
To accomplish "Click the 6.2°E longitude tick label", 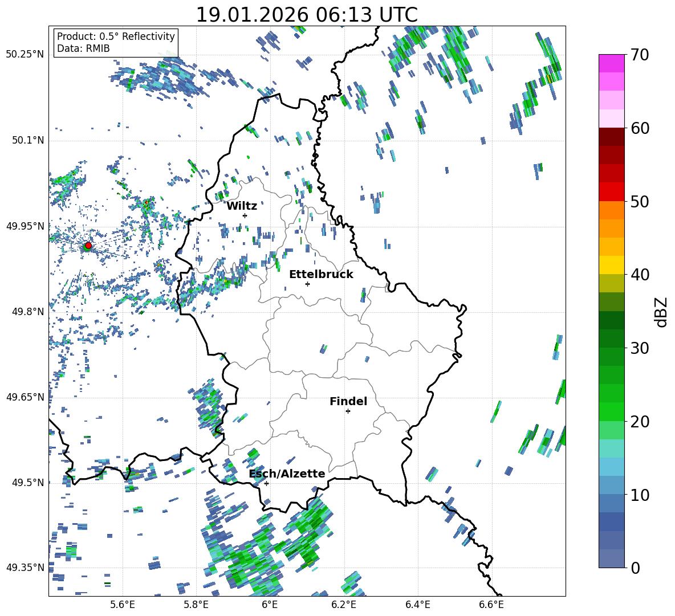I will pyautogui.click(x=344, y=604).
